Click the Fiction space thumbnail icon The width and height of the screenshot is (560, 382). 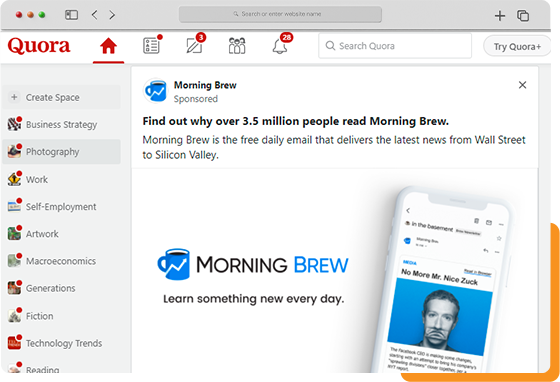click(x=14, y=316)
